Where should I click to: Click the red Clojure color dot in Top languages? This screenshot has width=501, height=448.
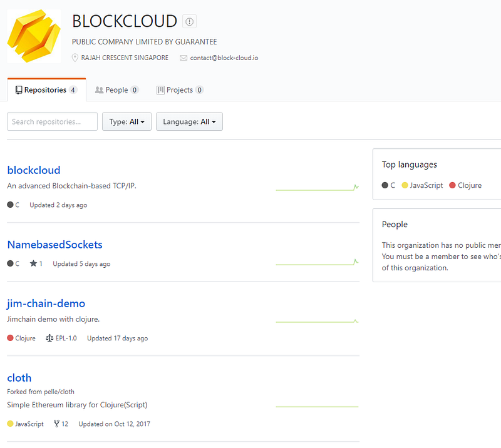click(x=452, y=185)
